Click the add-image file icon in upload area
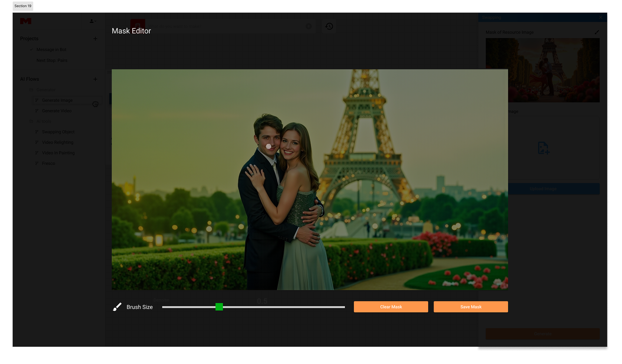622x364 pixels. coord(543,148)
